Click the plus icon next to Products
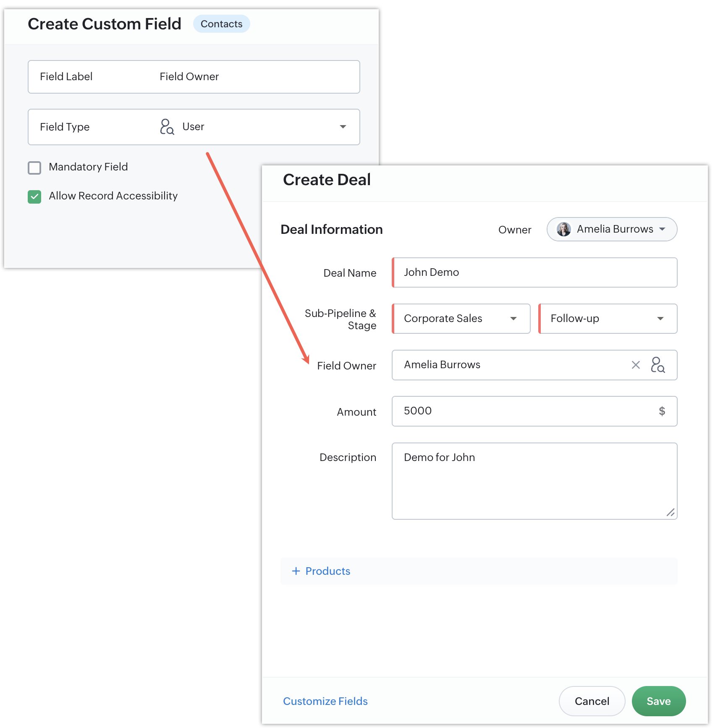Image resolution: width=723 pixels, height=728 pixels. (296, 571)
